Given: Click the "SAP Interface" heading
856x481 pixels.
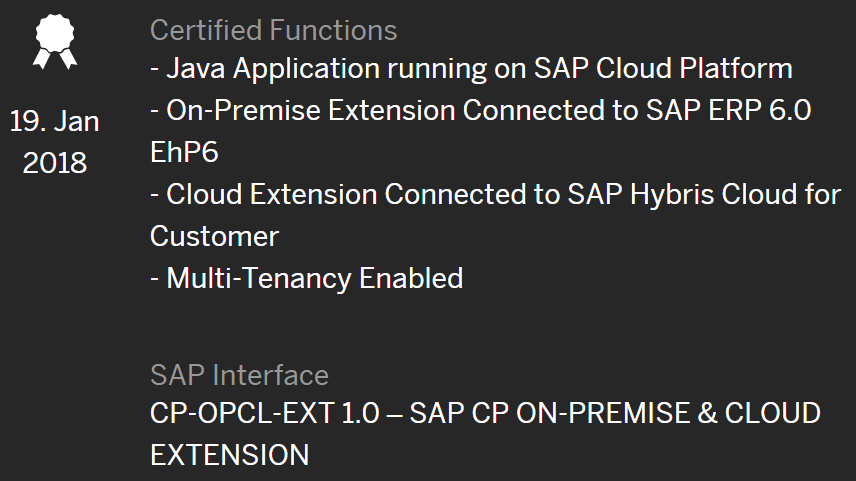Looking at the screenshot, I should coord(240,375).
